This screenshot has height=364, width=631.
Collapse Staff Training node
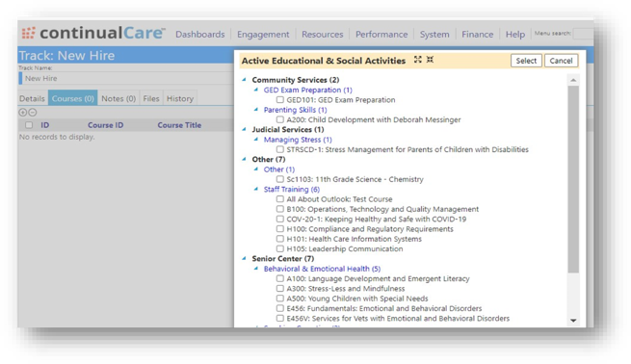tap(255, 189)
